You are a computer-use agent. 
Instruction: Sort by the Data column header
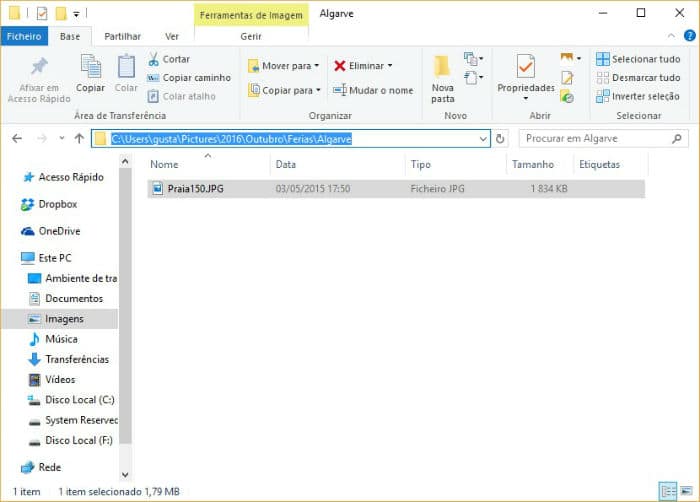(338, 164)
